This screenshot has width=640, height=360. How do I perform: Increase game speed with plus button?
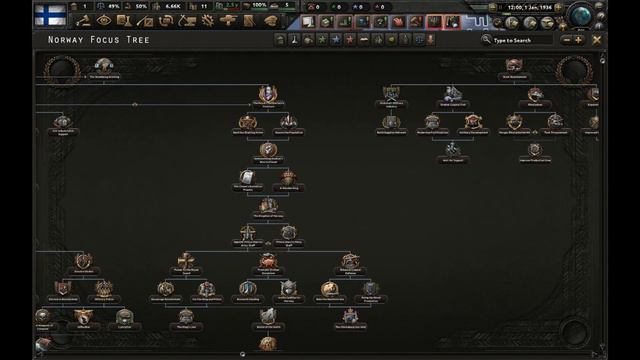click(x=558, y=7)
